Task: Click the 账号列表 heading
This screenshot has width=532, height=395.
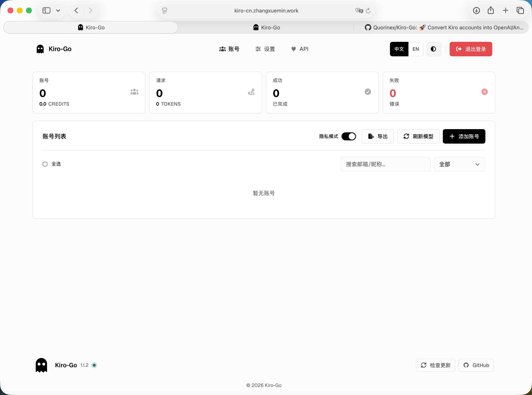Action: [54, 136]
